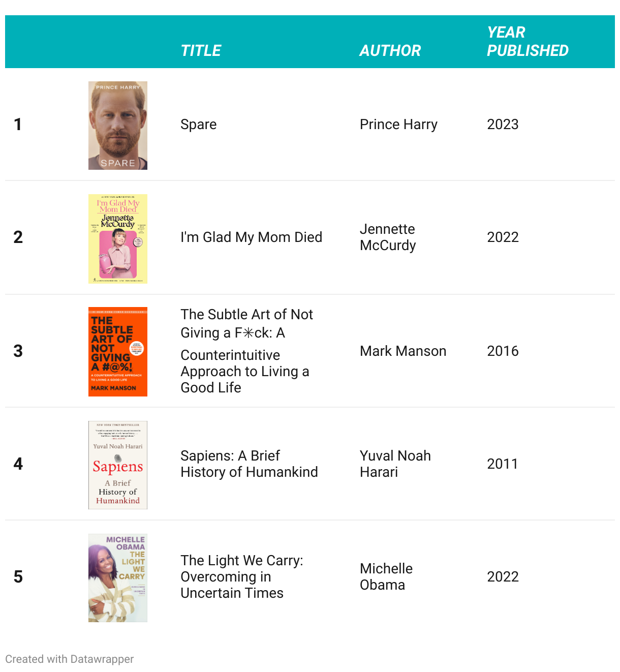Click the TITLE column header

coord(201,50)
